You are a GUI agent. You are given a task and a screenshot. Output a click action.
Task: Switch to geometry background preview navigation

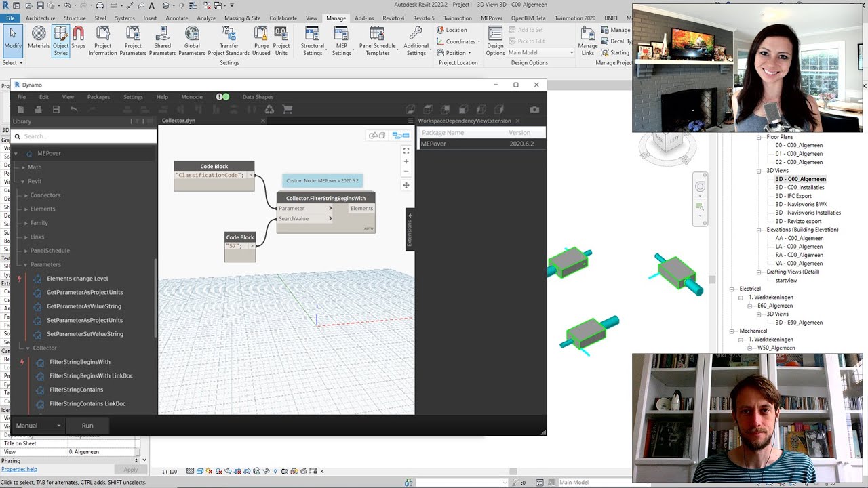(x=376, y=136)
